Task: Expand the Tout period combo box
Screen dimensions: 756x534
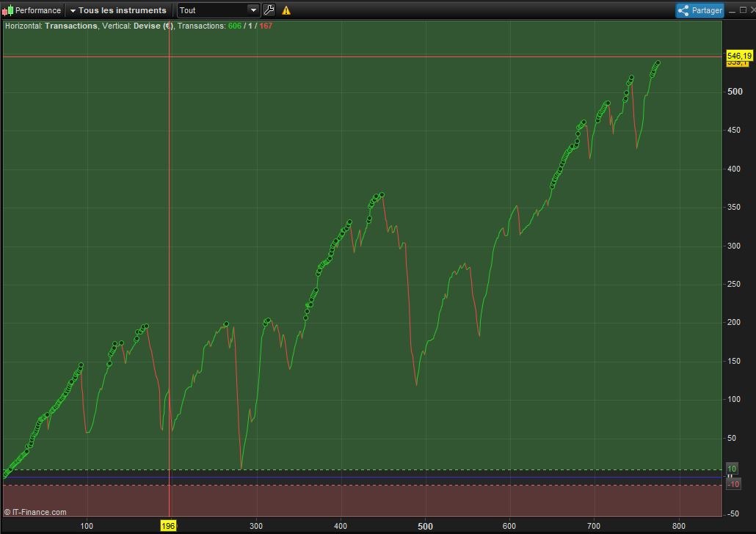Action: (219, 10)
